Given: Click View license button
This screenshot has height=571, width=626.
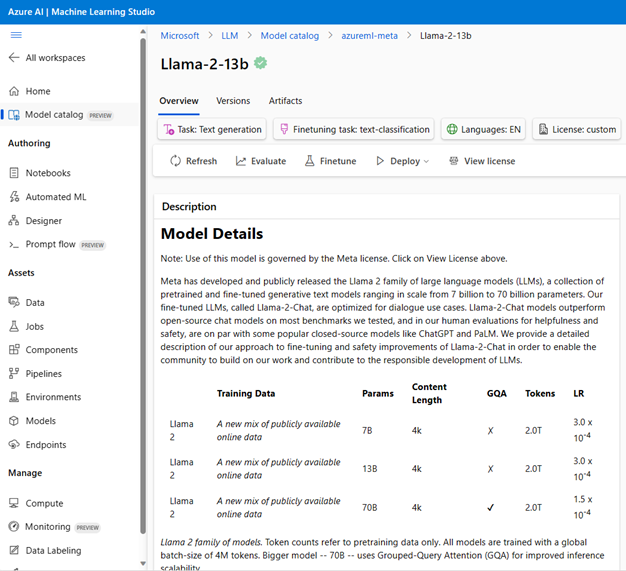Looking at the screenshot, I should coord(482,161).
